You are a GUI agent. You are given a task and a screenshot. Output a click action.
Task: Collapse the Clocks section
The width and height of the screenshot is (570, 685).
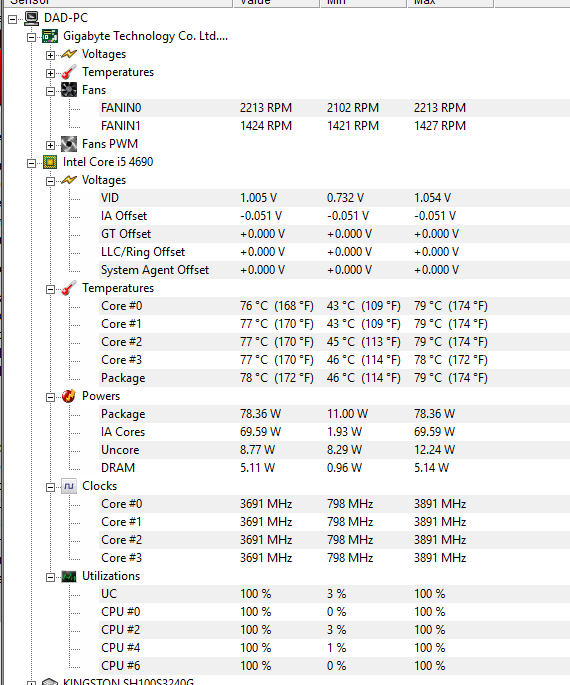tap(50, 487)
